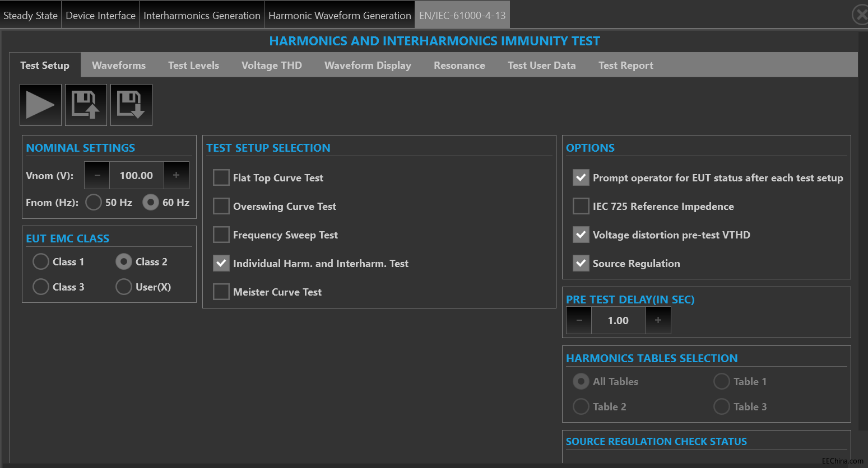868x468 pixels.
Task: Increase Vnom voltage with plus button
Action: coord(176,175)
